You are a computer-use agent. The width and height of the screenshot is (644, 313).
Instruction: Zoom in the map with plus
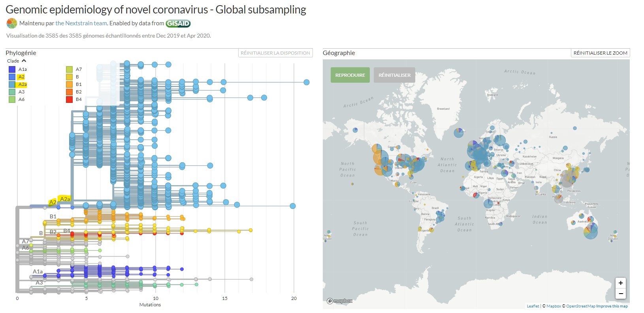tap(621, 283)
